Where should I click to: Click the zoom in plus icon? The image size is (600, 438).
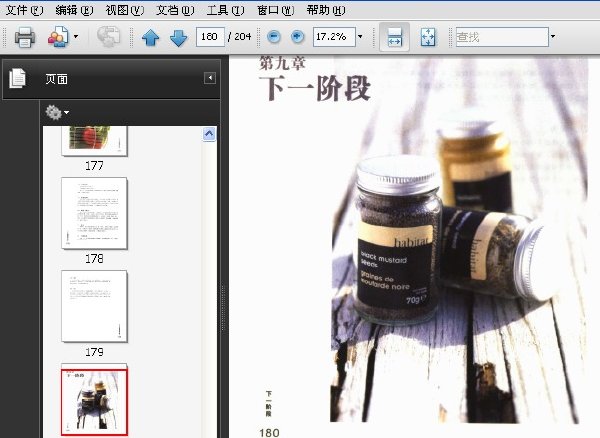pyautogui.click(x=297, y=37)
